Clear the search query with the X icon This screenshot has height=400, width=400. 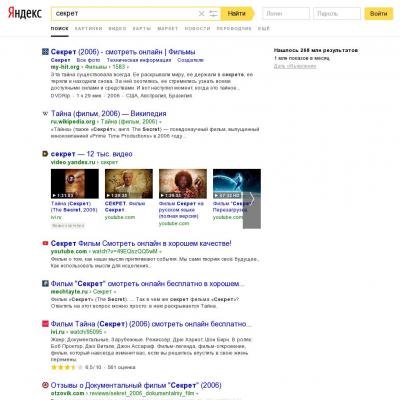(201, 14)
